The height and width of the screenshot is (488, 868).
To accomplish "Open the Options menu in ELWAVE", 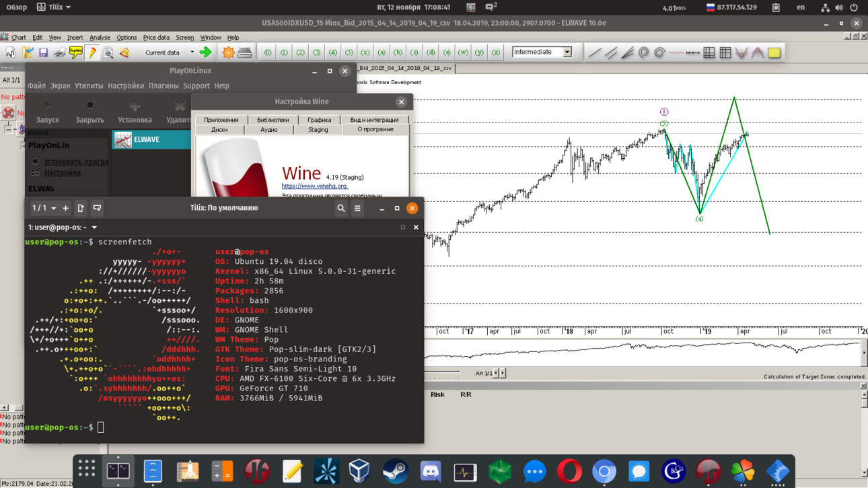I will tap(126, 38).
